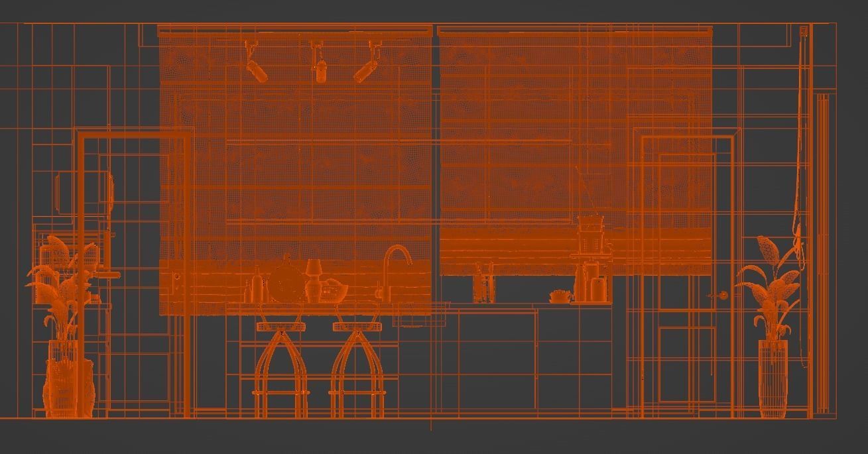Select the small teapot on the right counter
Screen dimensions: 868x454
click(560, 296)
